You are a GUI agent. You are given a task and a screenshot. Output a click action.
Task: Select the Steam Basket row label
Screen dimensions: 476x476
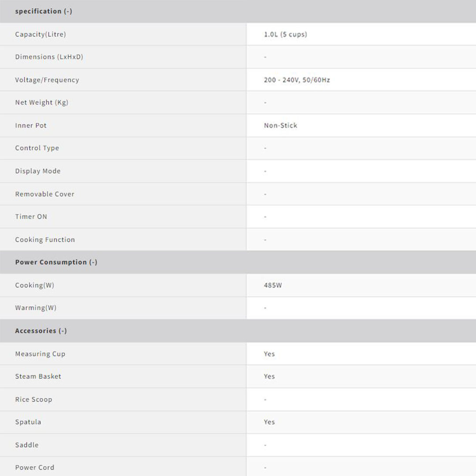pyautogui.click(x=38, y=377)
